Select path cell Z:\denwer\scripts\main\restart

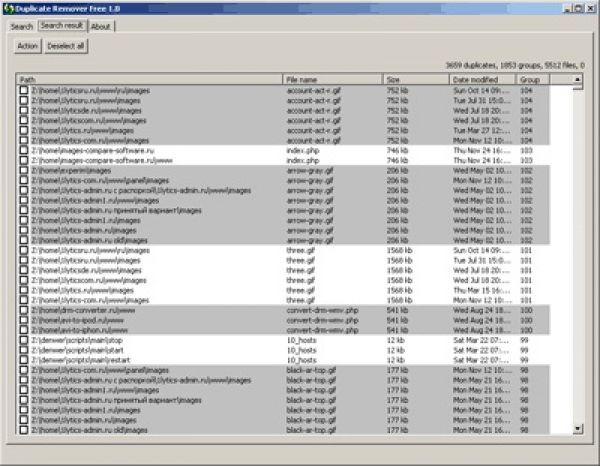(81, 360)
